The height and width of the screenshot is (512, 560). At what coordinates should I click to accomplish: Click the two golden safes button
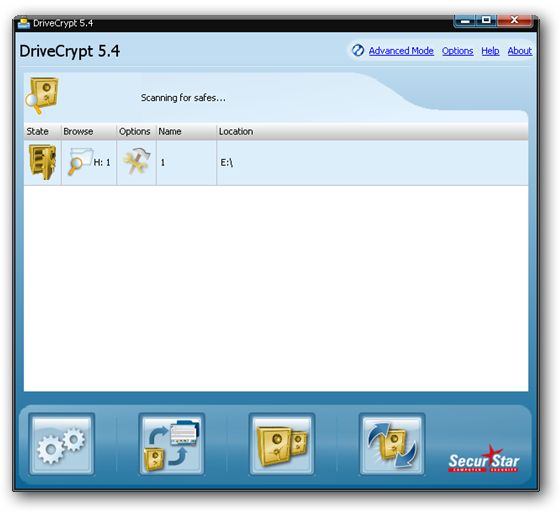[282, 444]
